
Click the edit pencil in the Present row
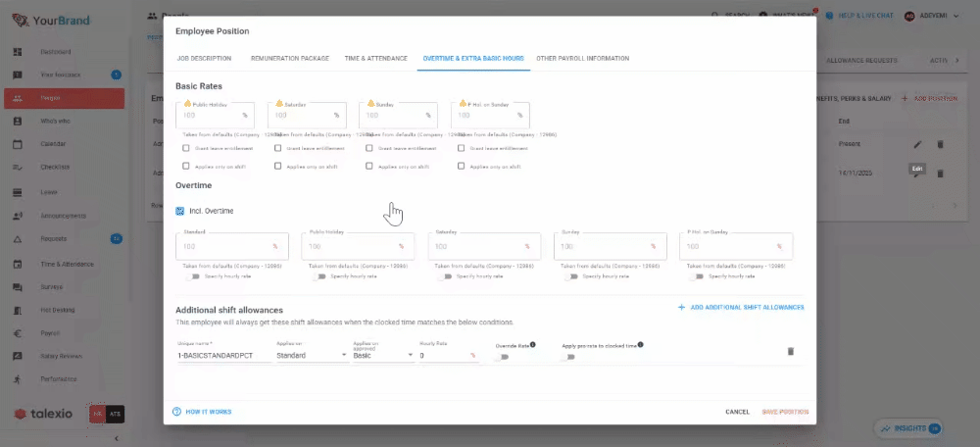[x=917, y=144]
